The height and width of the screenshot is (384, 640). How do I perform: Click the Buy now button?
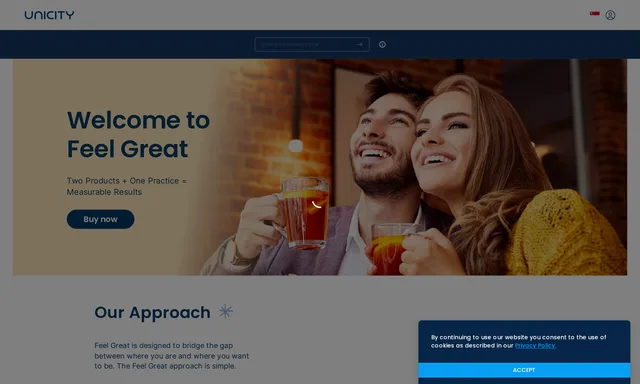point(100,219)
